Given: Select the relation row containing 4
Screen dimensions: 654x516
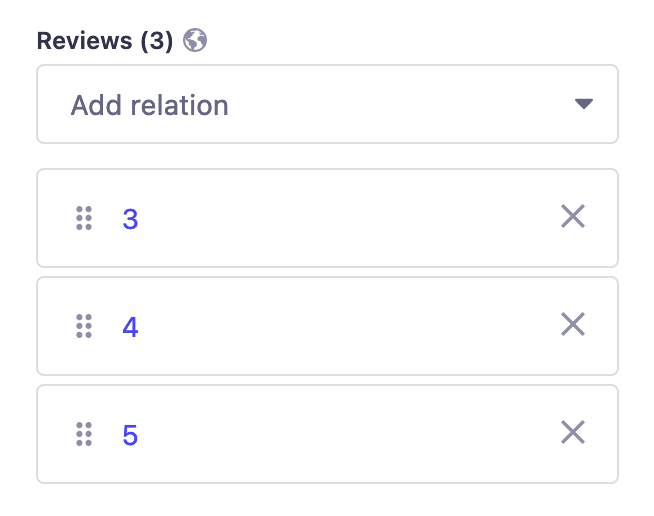Looking at the screenshot, I should (x=340, y=326).
